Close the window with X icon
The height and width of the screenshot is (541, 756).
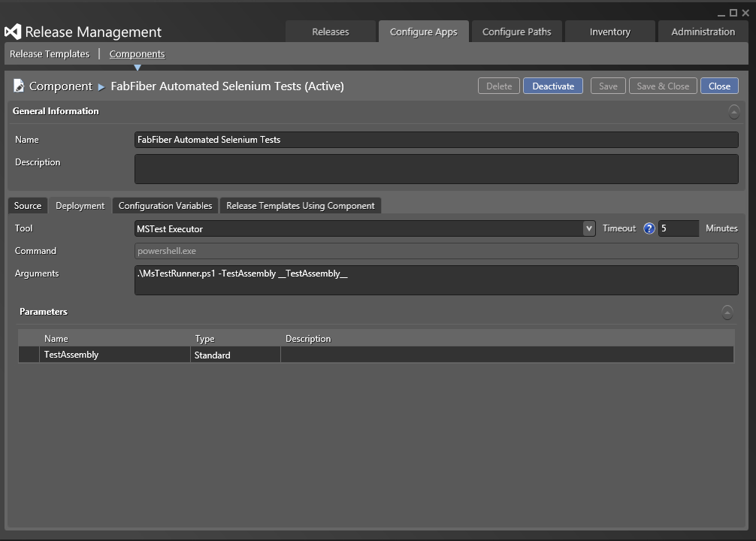pos(745,13)
